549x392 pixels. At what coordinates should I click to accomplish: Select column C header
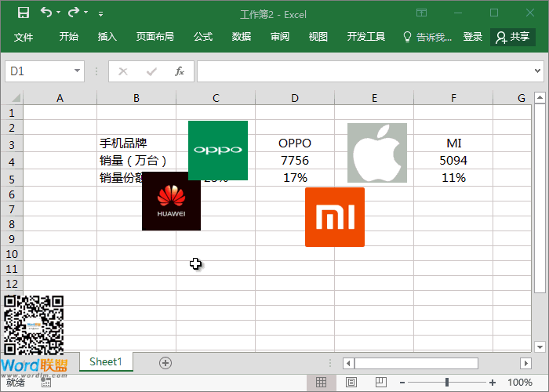(216, 98)
